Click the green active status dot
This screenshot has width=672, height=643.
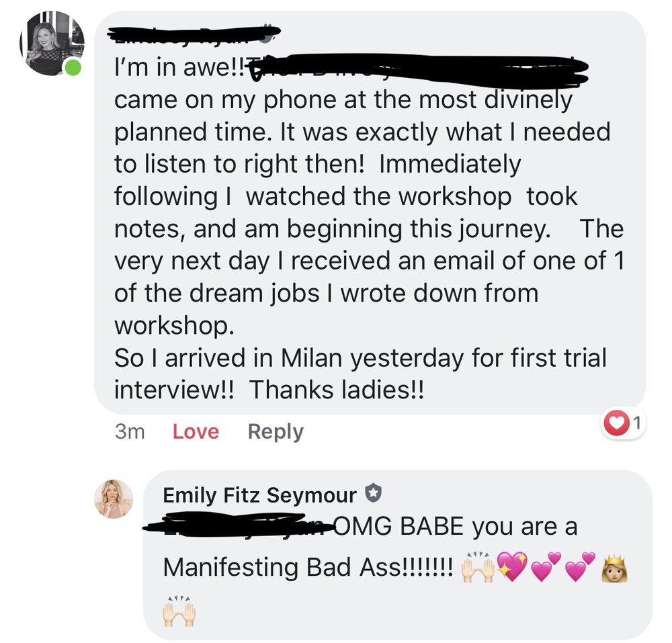(x=73, y=67)
